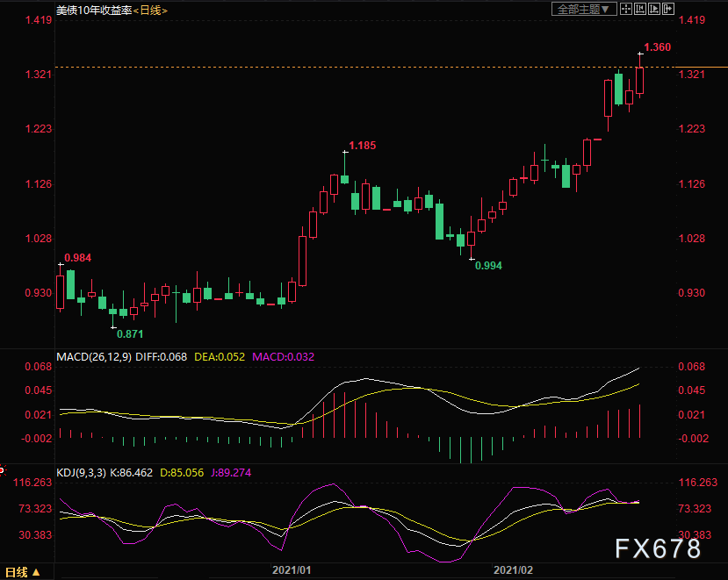Click the 2021/02 date marker

coord(513,570)
